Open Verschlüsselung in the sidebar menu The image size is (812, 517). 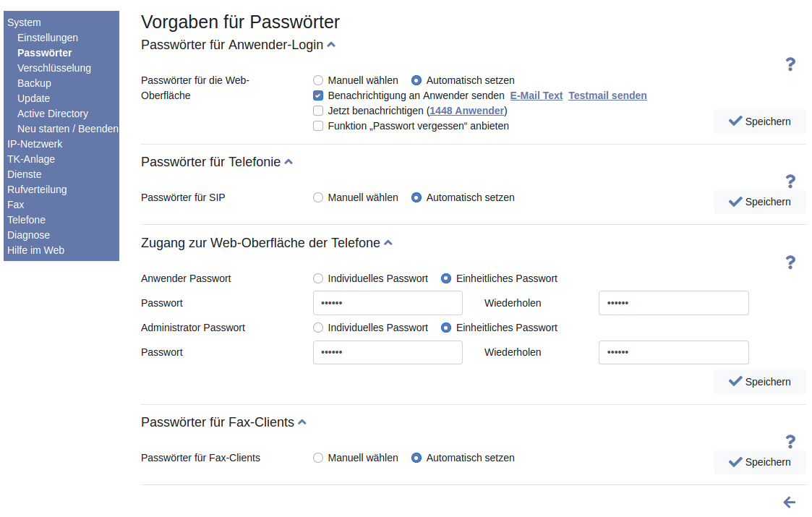click(54, 68)
